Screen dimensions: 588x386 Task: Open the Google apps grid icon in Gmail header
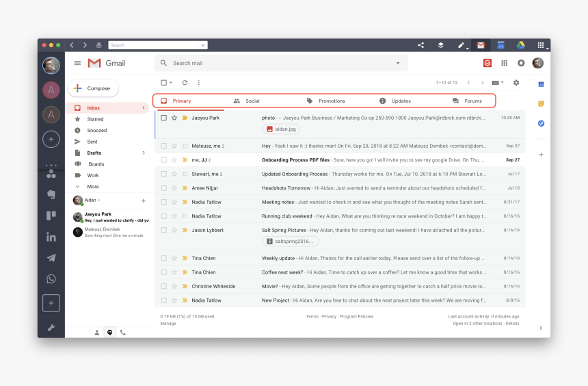505,63
